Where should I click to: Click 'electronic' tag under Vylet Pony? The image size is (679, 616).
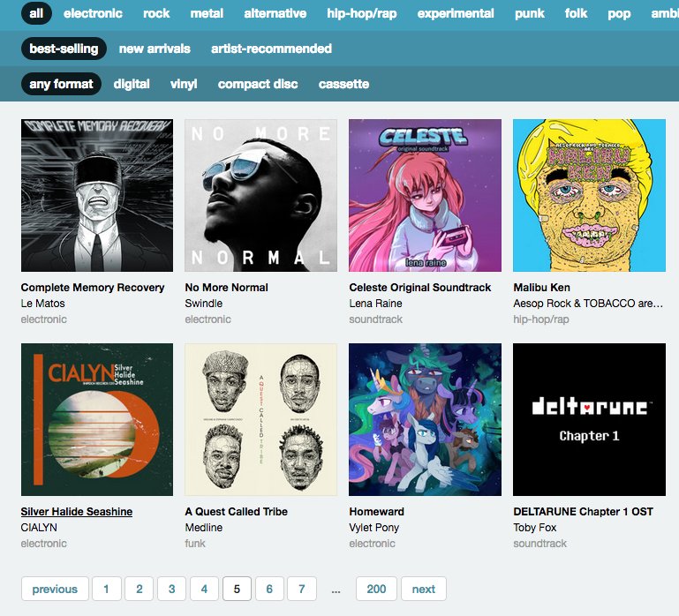coord(372,544)
